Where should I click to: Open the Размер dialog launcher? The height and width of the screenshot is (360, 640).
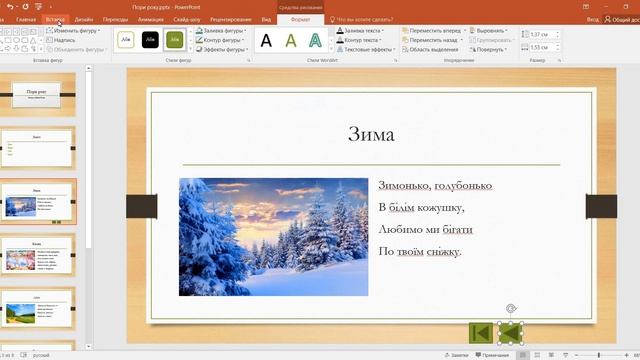559,60
